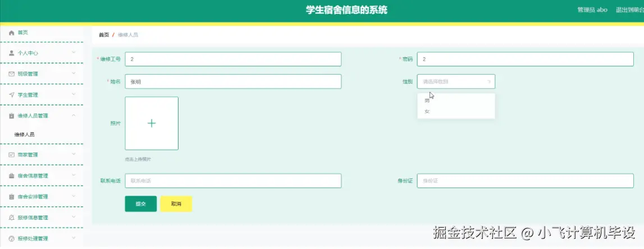
Task: Expand the 宿舍信息管理 chevron
Action: (x=74, y=175)
